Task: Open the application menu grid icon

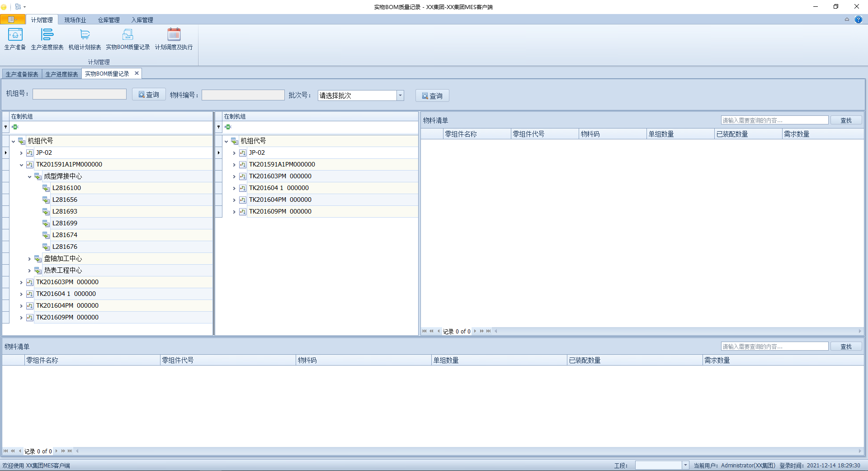Action: (18, 6)
